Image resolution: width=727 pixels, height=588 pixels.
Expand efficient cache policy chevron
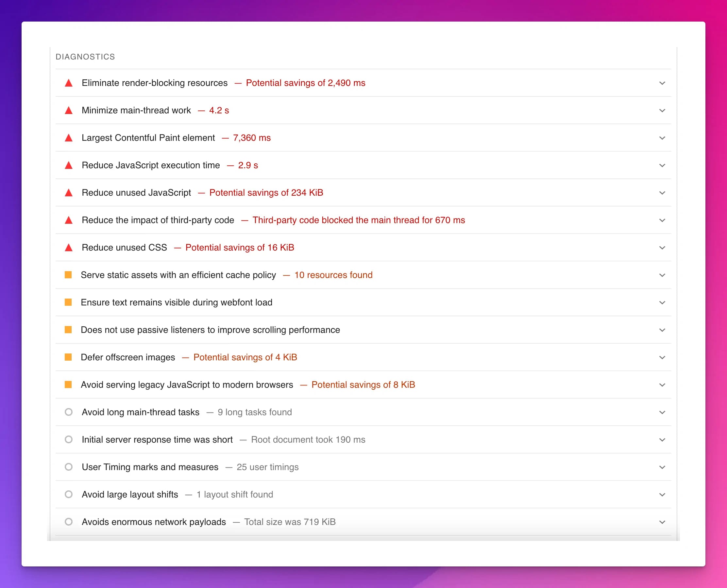click(x=662, y=275)
